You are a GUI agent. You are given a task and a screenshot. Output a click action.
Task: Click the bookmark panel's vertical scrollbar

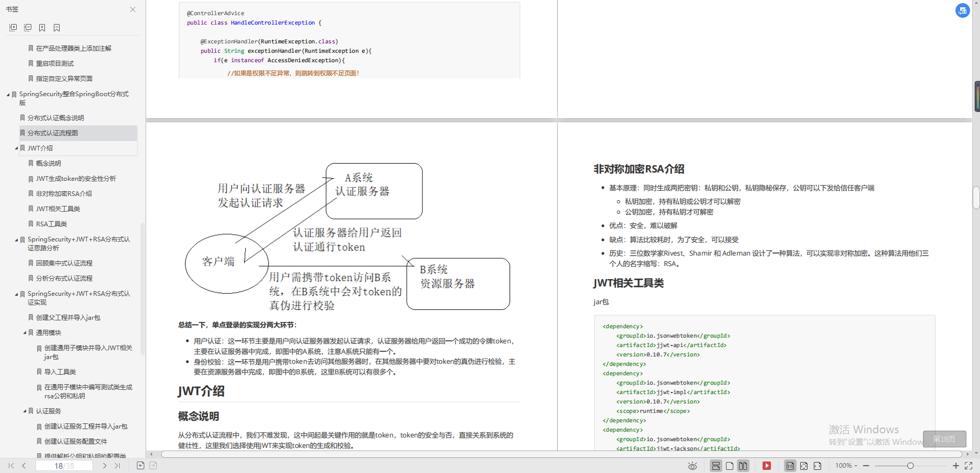tap(142, 289)
